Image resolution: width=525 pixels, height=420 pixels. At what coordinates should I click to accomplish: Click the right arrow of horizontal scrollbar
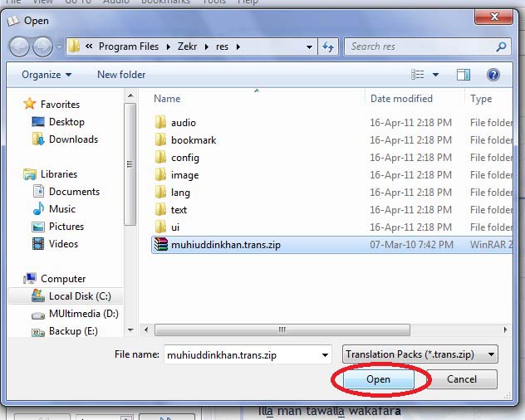click(505, 330)
